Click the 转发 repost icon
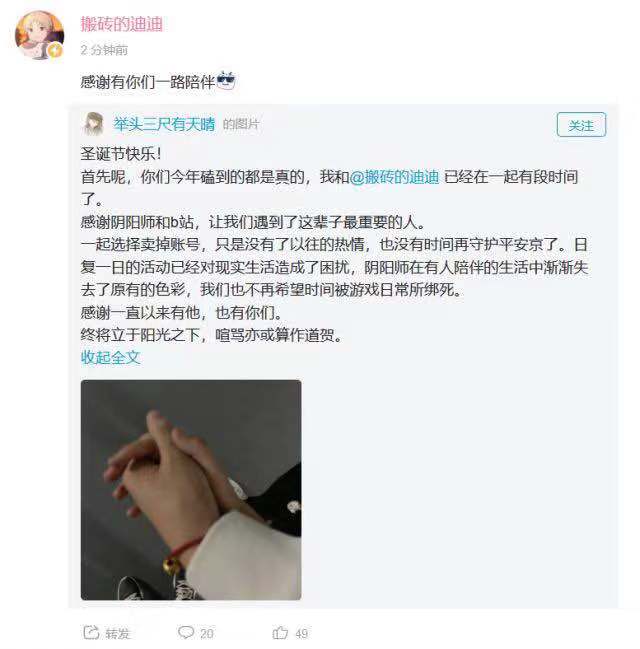 91,632
